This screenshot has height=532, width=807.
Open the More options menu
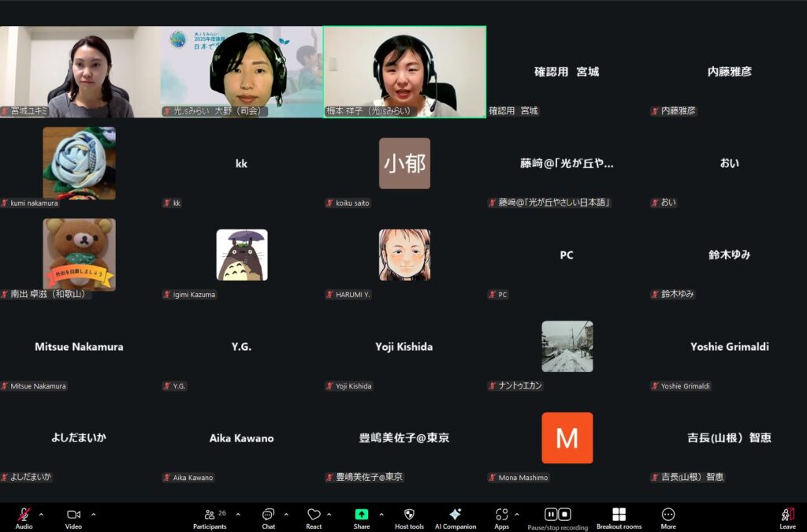pyautogui.click(x=668, y=515)
